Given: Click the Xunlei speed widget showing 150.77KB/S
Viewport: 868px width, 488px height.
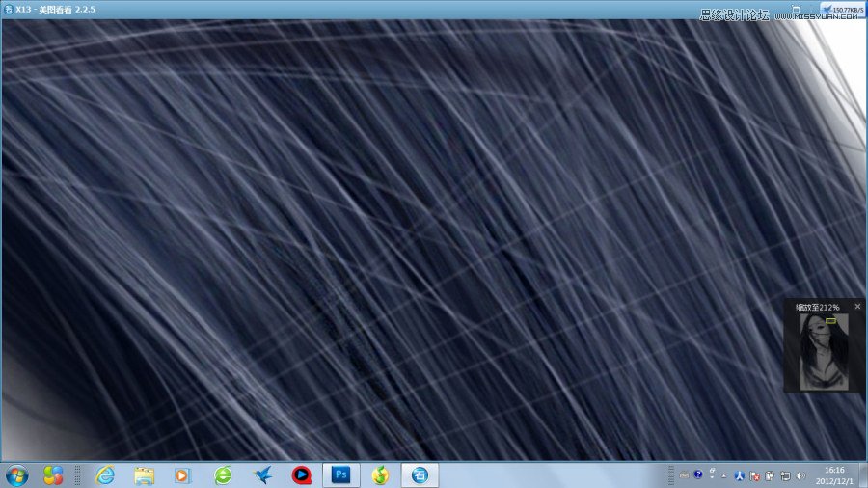Looking at the screenshot, I should tap(843, 9).
